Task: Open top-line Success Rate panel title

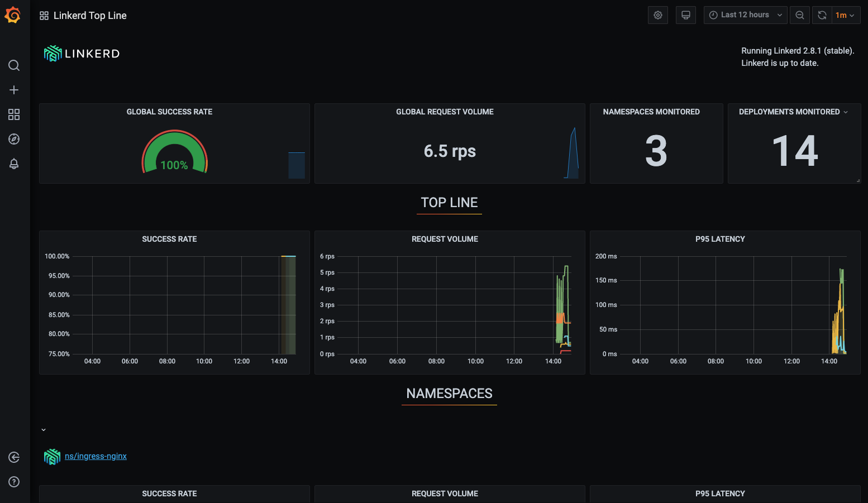Action: pyautogui.click(x=169, y=239)
